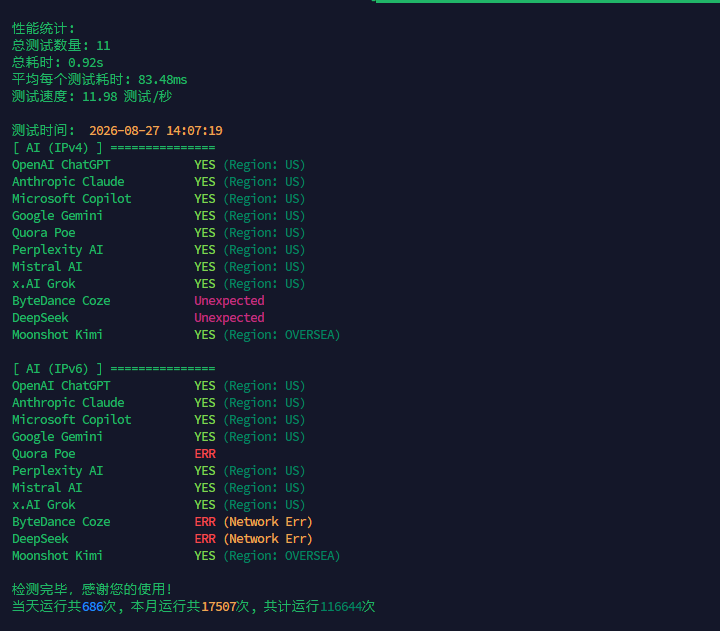Click Google Gemini under the IPv6 section
720x631 pixels.
57,436
